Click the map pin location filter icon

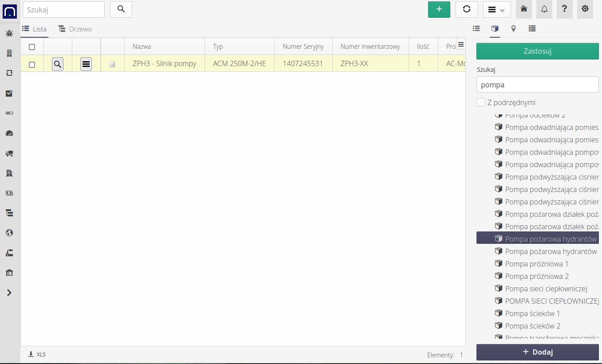click(513, 29)
